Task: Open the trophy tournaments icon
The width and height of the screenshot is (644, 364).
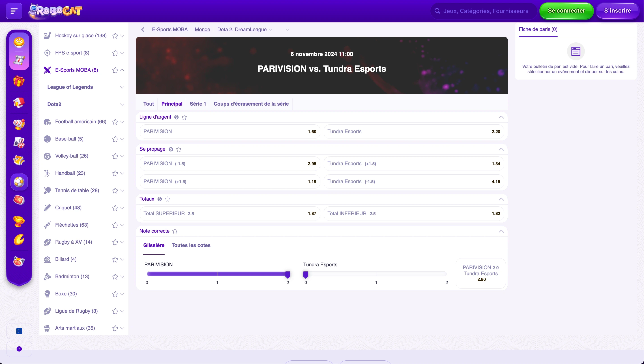Action: click(19, 221)
